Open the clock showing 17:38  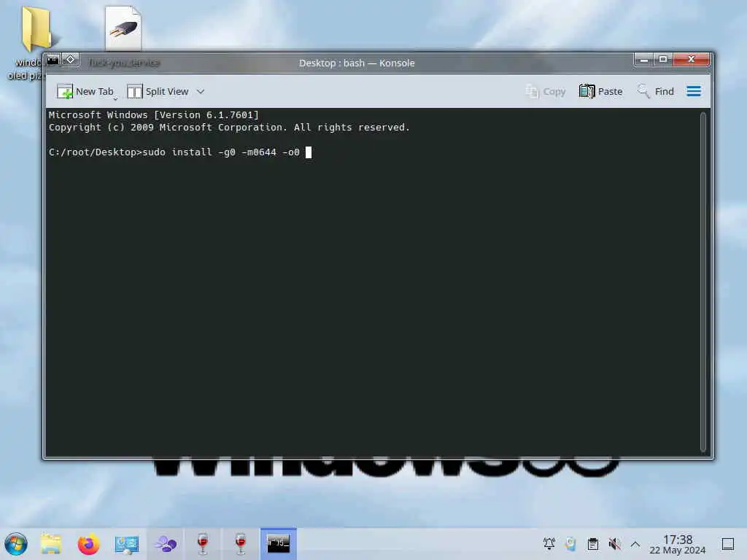[x=678, y=544]
